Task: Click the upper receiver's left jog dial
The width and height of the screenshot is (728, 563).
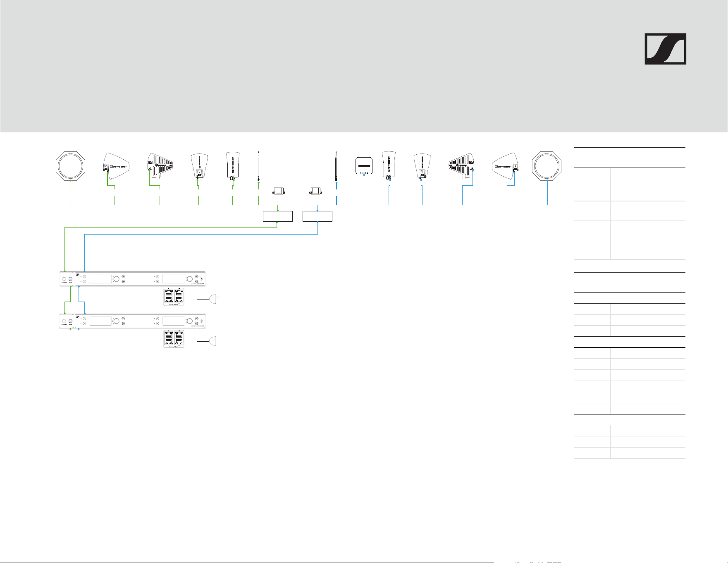Action: click(116, 279)
